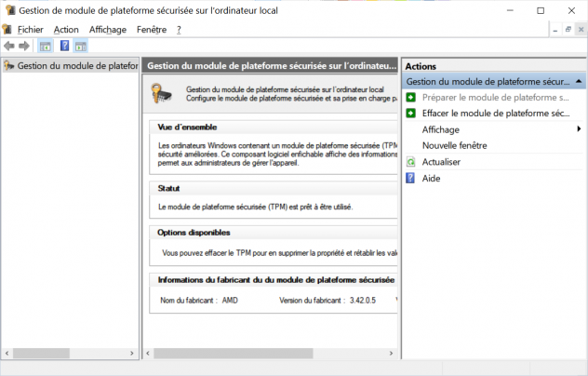Collapse the Actions section header arrow
Screen dimensions: 588x376
coord(579,82)
